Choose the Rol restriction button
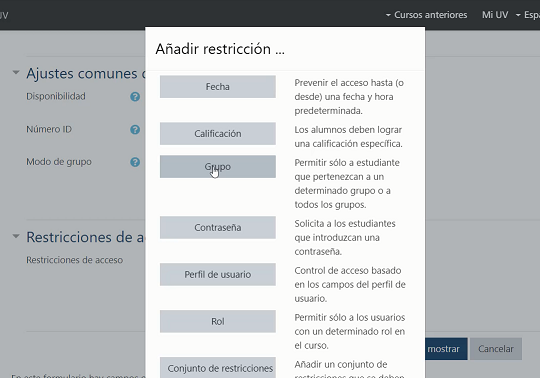Screen dimensions: 540x378 218,322
